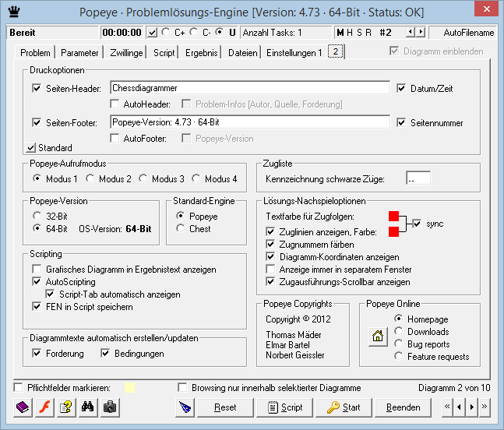Viewport: 504px width, 430px height.
Task: Click the left stepper arrow next to #2
Action: [410, 32]
